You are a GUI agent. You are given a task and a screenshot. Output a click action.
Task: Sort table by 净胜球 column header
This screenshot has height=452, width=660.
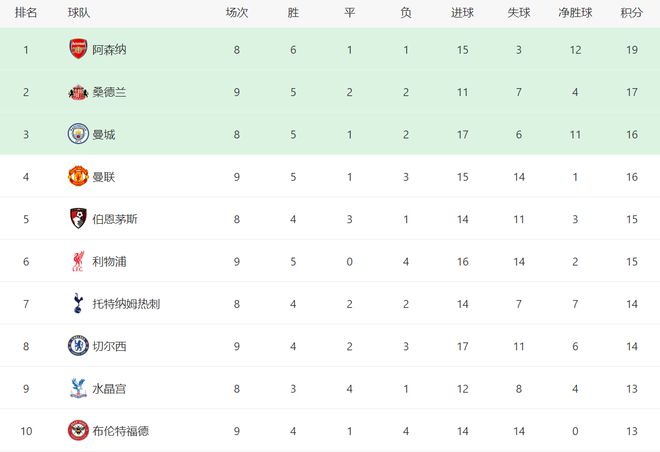pos(573,14)
